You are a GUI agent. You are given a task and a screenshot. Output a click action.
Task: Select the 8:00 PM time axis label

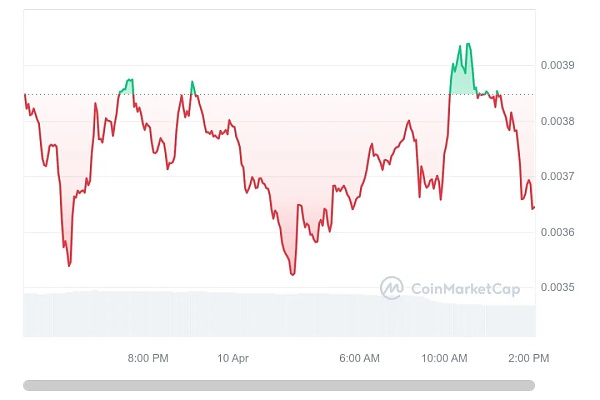(x=147, y=358)
